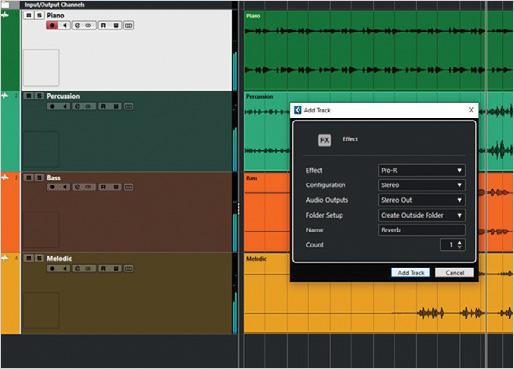Click the Input/Output Channels header

tap(54, 5)
